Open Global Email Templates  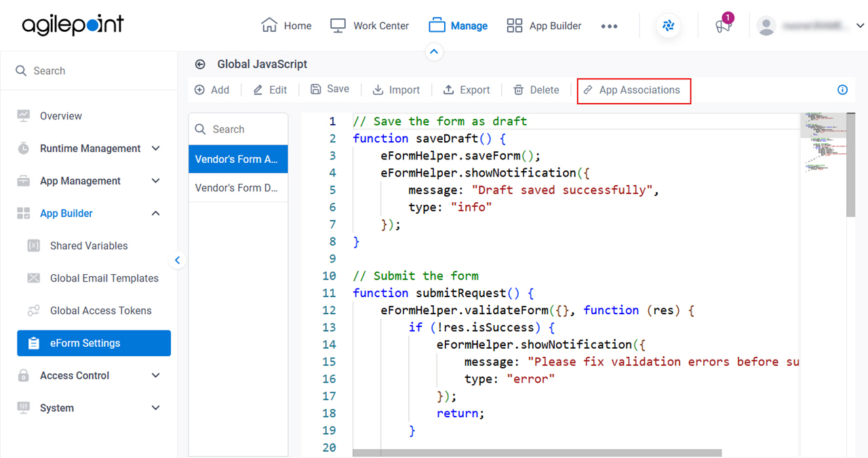(x=104, y=278)
